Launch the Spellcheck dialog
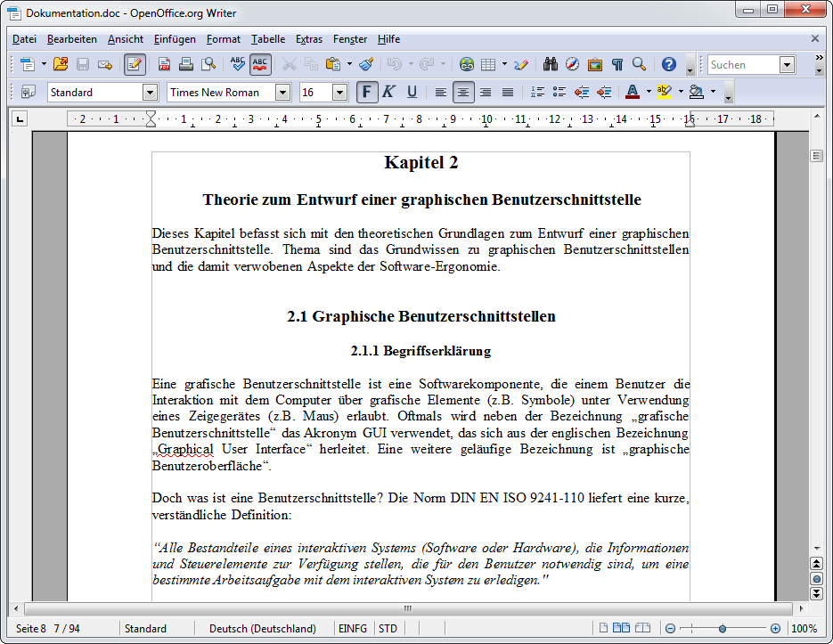This screenshot has width=833, height=644. 235,63
